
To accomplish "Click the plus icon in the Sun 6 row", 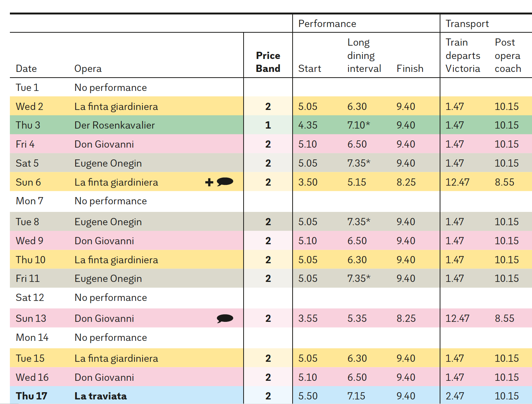I will [209, 182].
